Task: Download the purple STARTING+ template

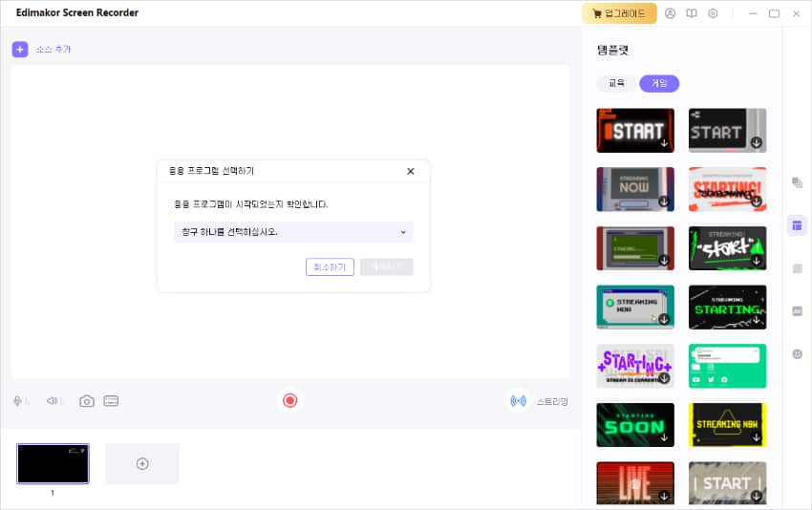Action: tap(664, 378)
